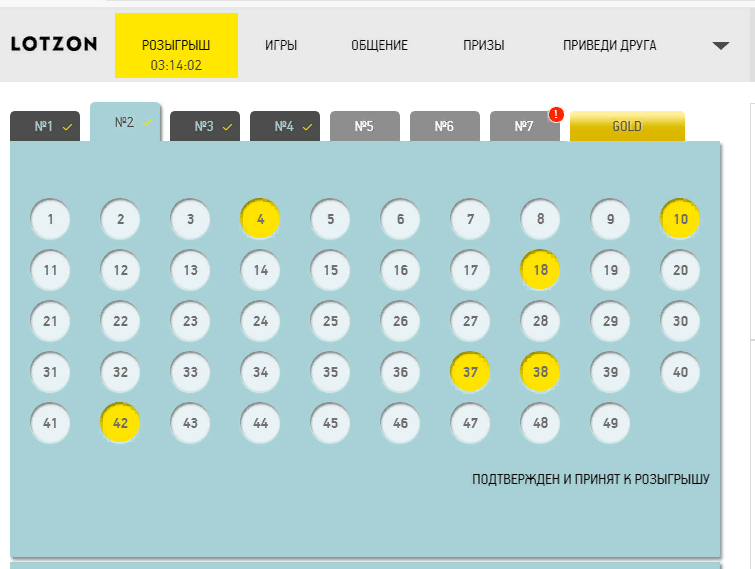Click the red alert badge on №7
Viewport: 755px width, 569px height.
pos(556,115)
